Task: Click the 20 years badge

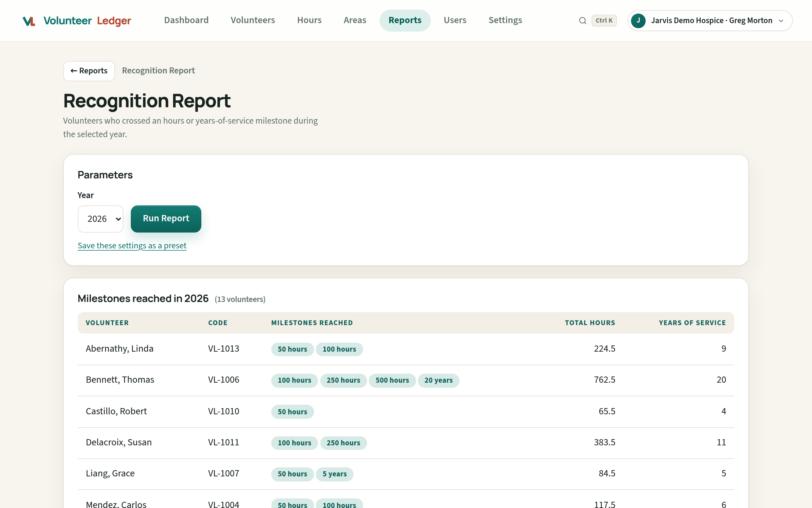Action: [x=438, y=380]
